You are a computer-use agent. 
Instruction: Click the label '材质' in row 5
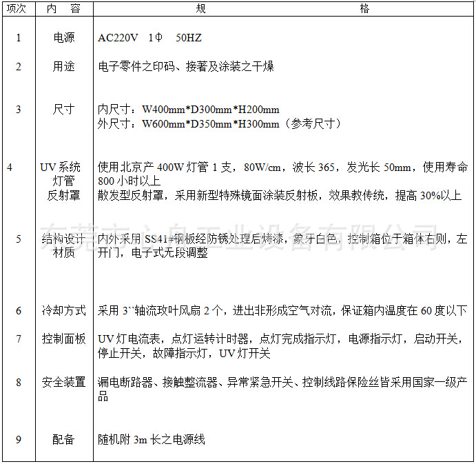point(64,253)
